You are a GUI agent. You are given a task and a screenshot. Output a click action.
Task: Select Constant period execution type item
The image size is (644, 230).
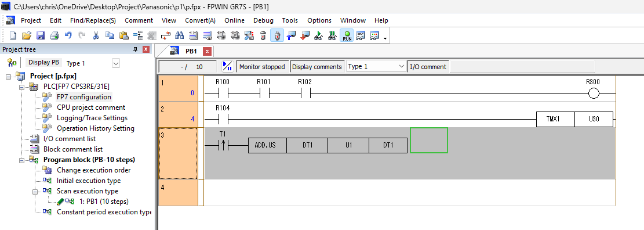tap(104, 213)
